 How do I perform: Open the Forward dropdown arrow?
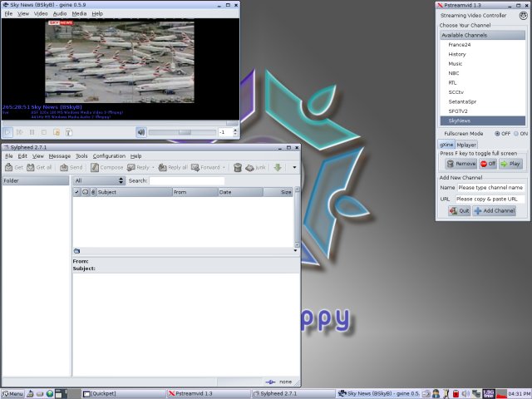point(224,167)
